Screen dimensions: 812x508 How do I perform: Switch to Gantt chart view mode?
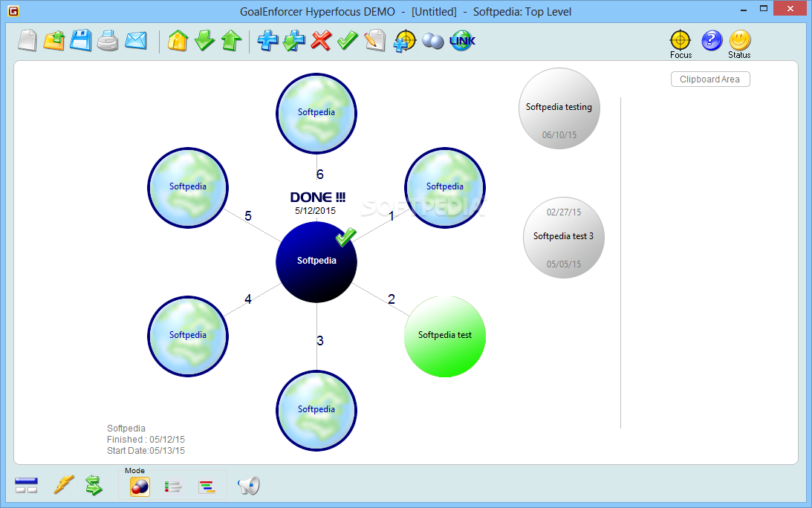(207, 486)
